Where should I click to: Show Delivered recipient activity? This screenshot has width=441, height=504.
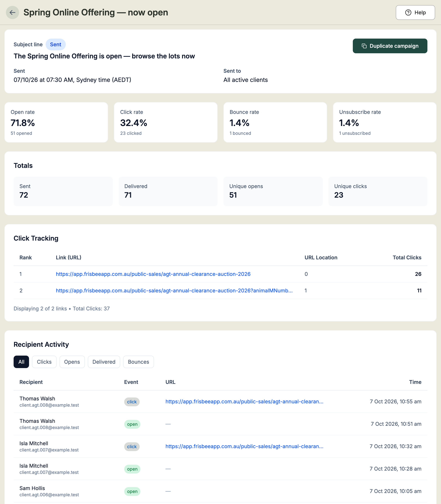(x=104, y=362)
